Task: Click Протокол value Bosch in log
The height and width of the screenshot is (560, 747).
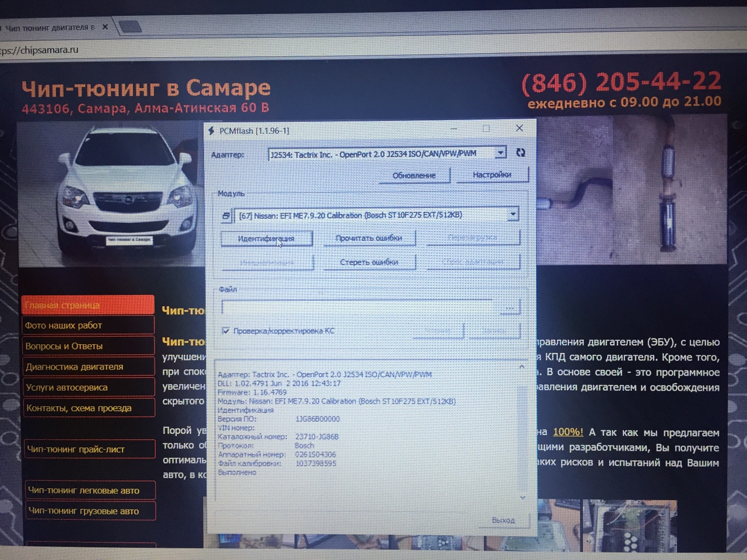Action: 304,446
